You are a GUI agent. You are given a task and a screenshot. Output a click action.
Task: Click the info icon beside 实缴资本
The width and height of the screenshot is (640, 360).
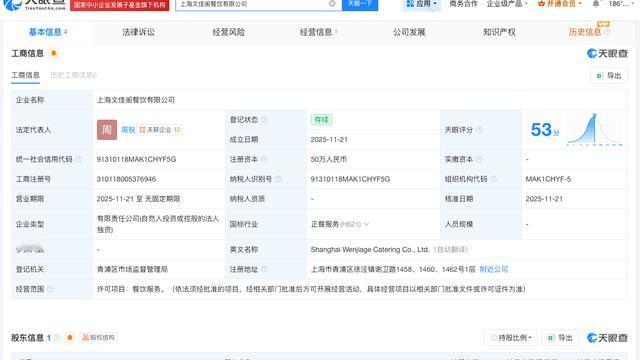pyautogui.click(x=479, y=159)
